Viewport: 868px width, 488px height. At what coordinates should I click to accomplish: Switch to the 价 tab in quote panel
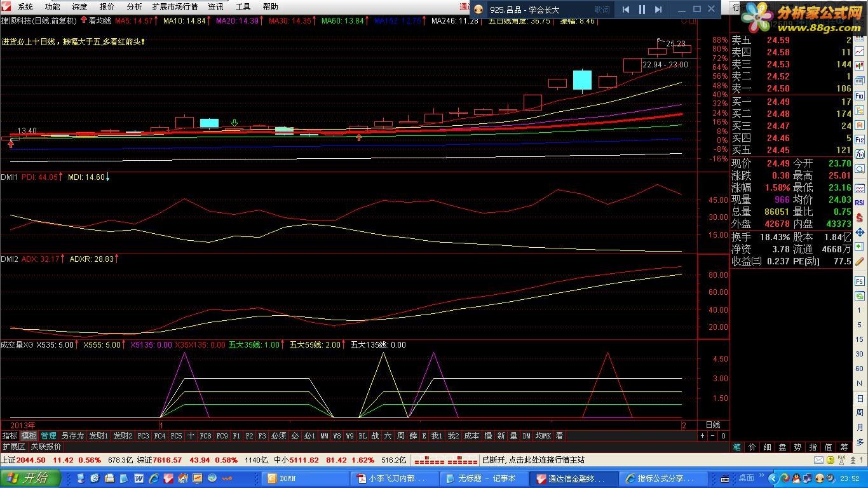coord(752,447)
